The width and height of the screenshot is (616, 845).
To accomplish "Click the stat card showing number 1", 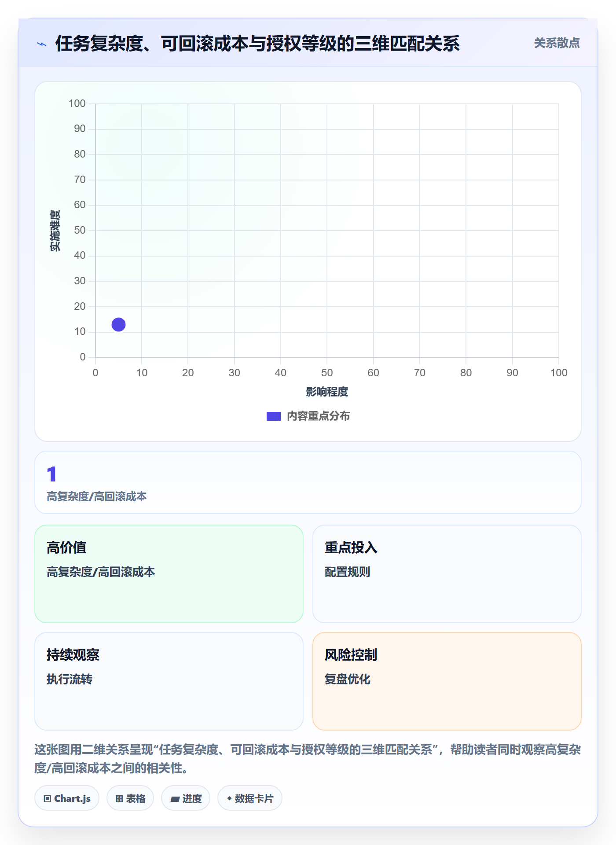I will pyautogui.click(x=308, y=482).
